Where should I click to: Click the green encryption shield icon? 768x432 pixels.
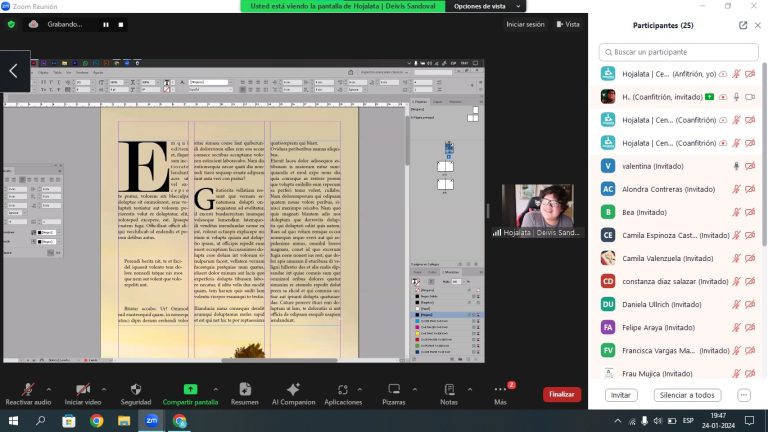(12, 24)
